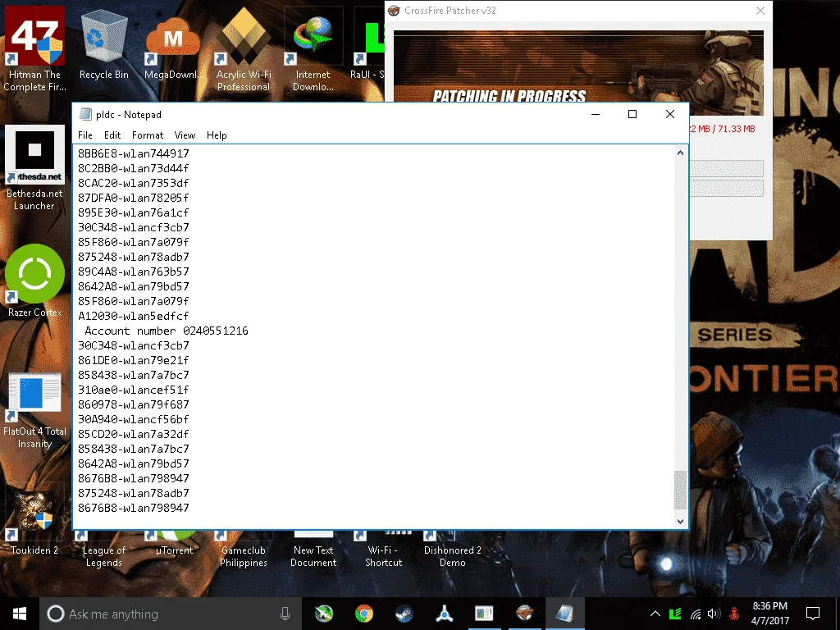Viewport: 840px width, 630px height.
Task: Open Notepad File menu
Action: coord(85,135)
